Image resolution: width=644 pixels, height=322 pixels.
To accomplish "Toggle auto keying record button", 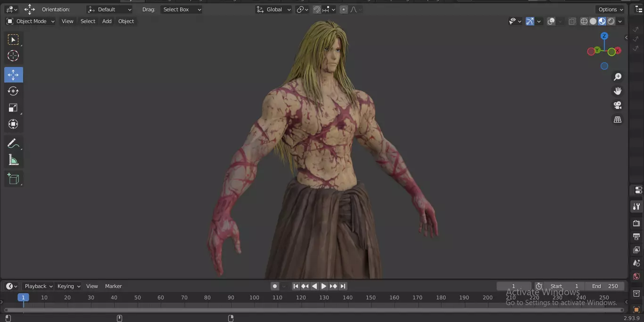I will point(274,286).
